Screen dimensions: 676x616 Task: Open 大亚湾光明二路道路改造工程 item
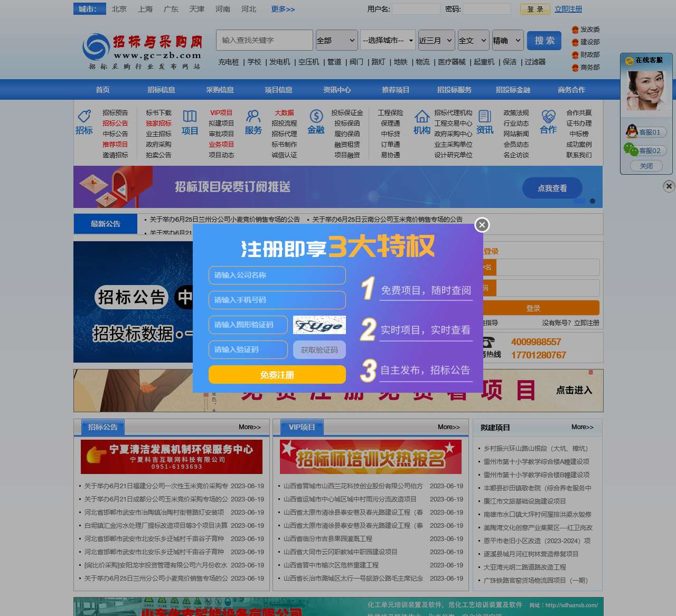(525, 567)
